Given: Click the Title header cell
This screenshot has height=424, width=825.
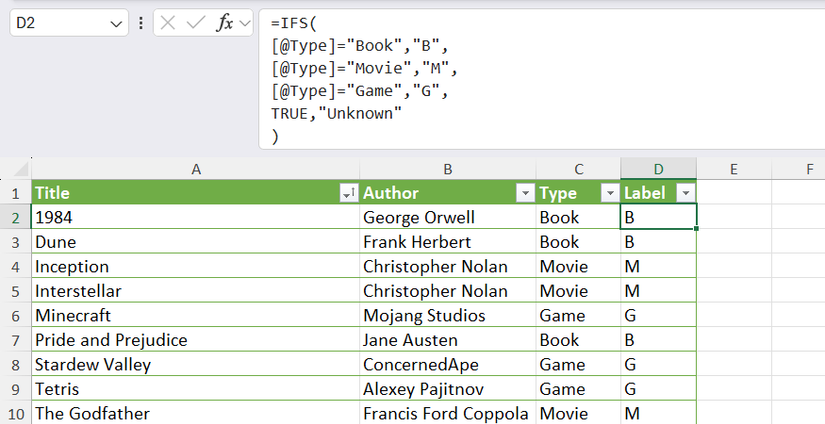Looking at the screenshot, I should coord(196,193).
